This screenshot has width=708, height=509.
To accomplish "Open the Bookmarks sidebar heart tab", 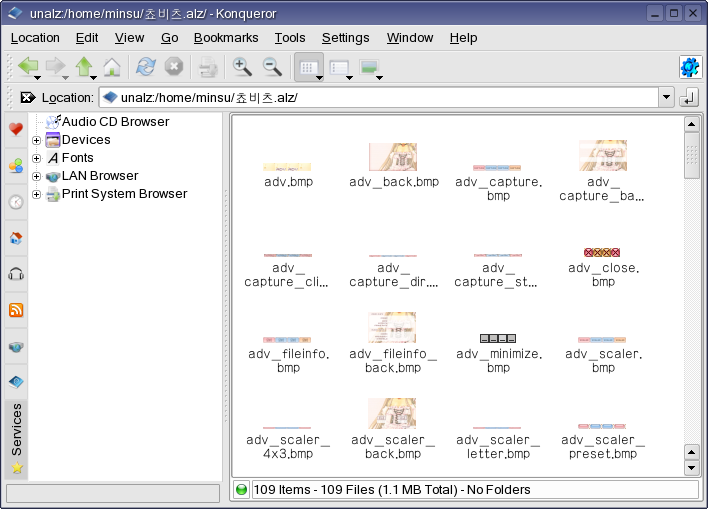I will [x=16, y=129].
